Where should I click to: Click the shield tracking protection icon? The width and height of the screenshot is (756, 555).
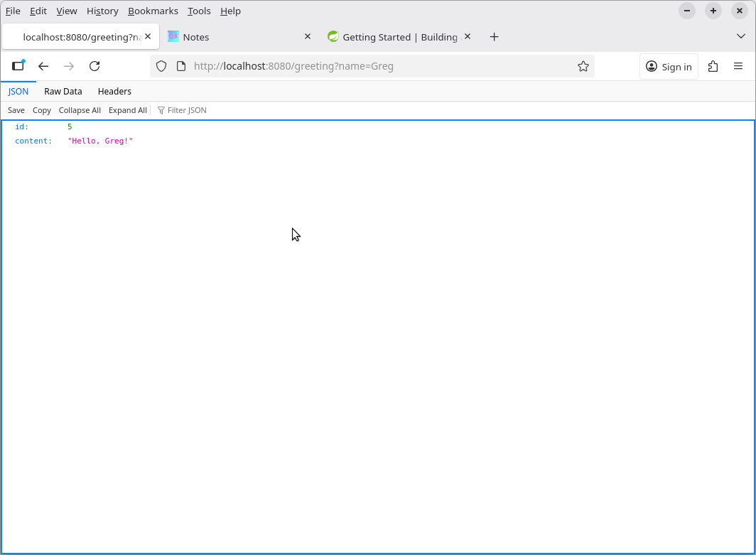(x=161, y=66)
